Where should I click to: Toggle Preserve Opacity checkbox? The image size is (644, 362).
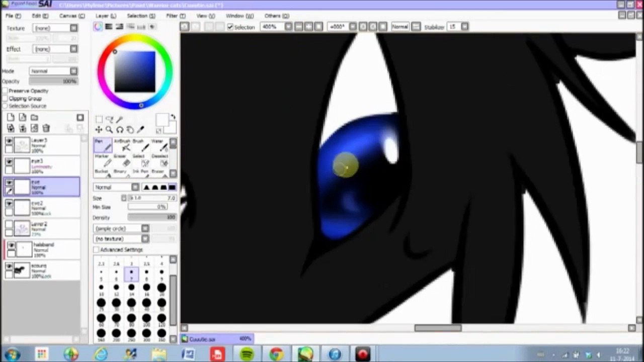tap(5, 91)
